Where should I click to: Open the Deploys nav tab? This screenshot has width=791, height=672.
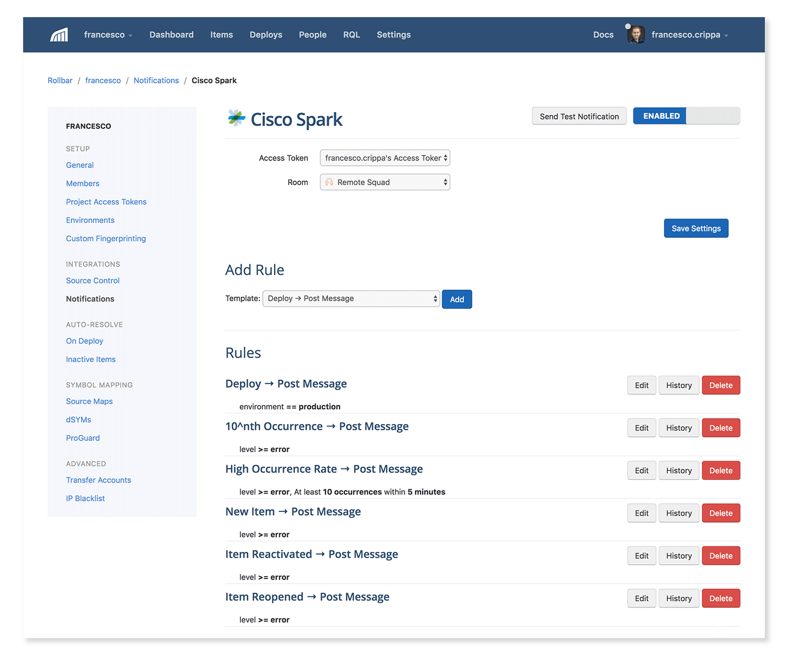[x=266, y=35]
